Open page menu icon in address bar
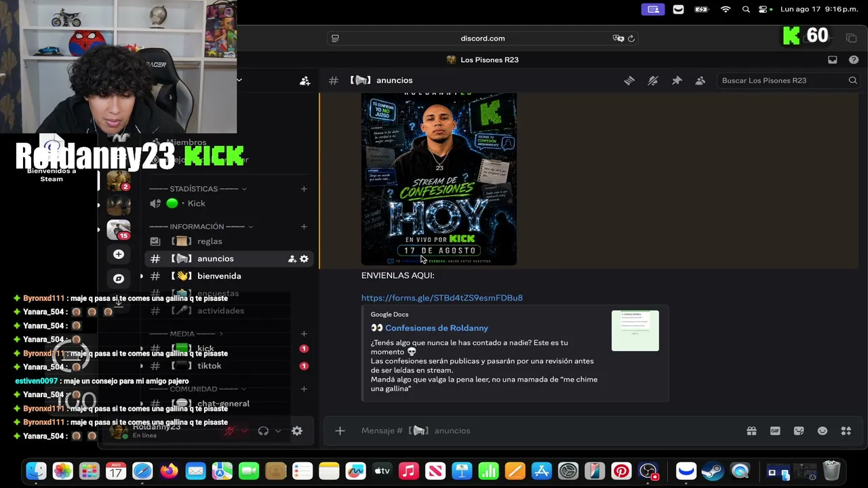This screenshot has width=868, height=488. 335,39
